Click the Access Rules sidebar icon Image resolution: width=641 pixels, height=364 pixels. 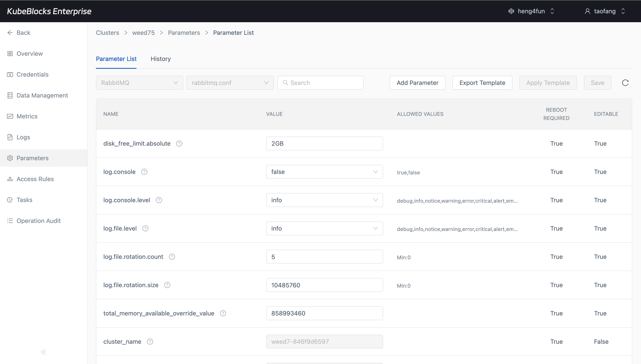tap(10, 179)
